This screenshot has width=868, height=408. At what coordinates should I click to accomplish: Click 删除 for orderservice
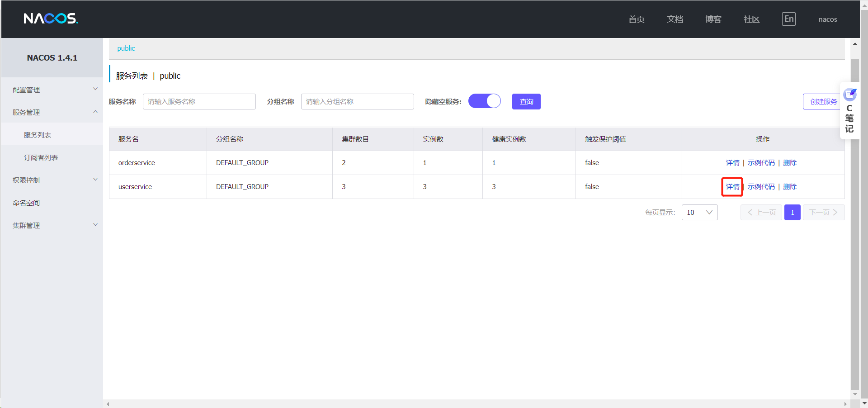790,163
